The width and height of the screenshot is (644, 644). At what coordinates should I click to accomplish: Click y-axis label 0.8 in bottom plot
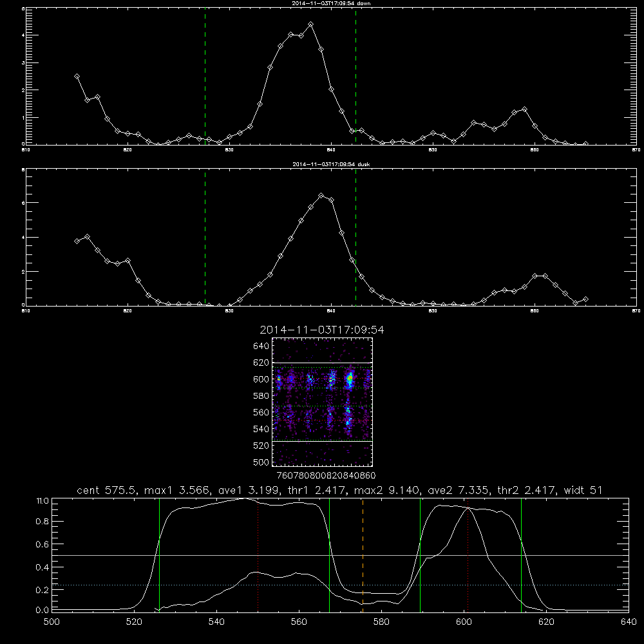click(x=42, y=522)
